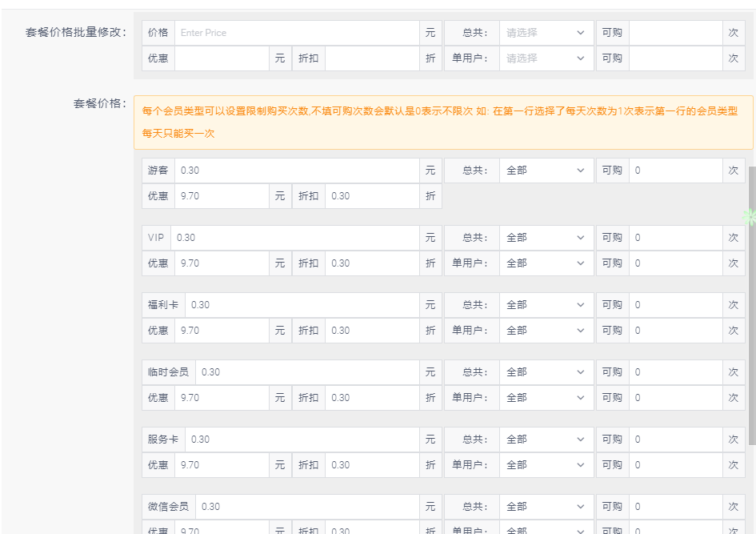Screen dimensions: 756x534
Task: Click 福利卡 单用户 可购 count field
Action: tap(676, 331)
